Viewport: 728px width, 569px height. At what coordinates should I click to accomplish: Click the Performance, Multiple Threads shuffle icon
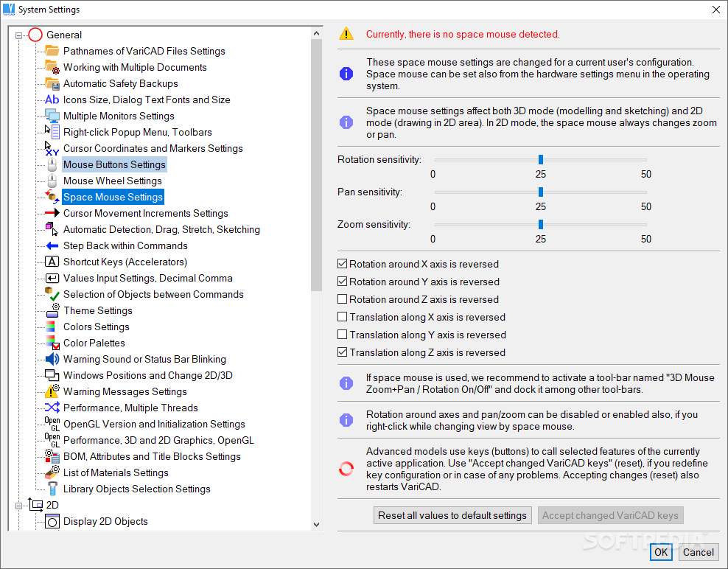[x=52, y=408]
